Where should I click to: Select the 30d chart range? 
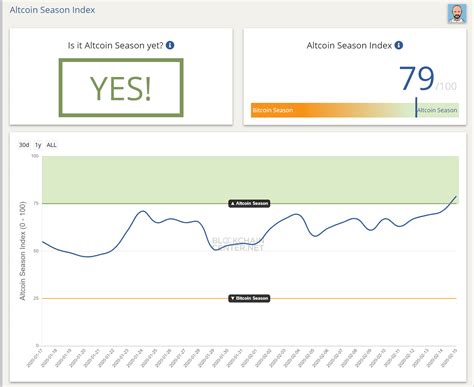[24, 145]
